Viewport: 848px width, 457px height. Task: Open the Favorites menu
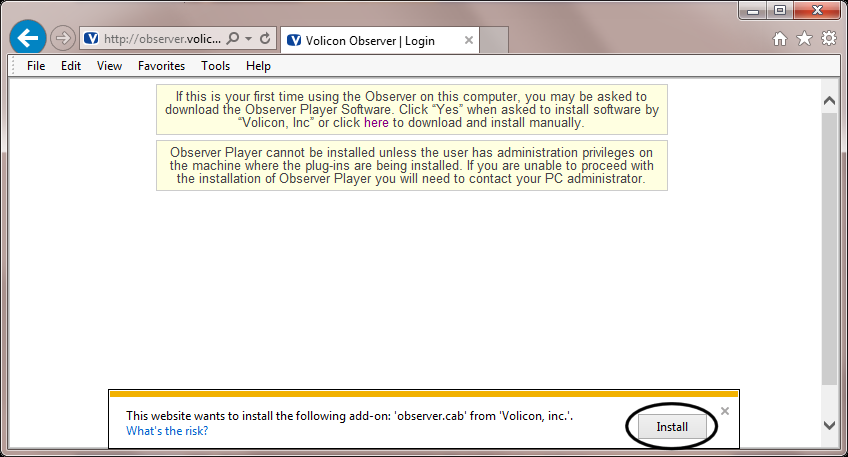[161, 66]
